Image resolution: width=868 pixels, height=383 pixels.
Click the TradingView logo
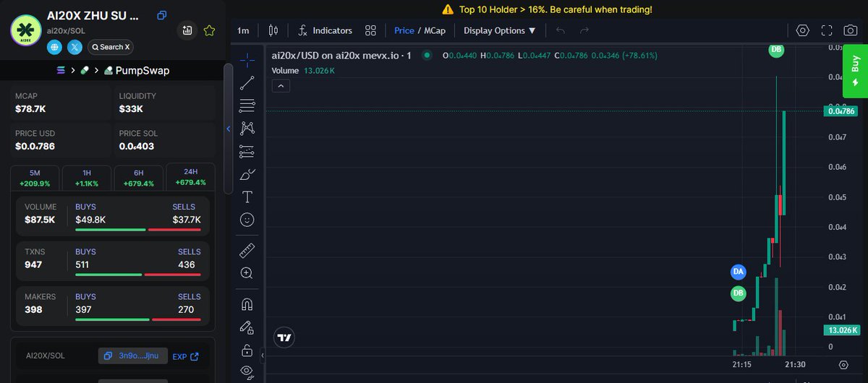285,337
